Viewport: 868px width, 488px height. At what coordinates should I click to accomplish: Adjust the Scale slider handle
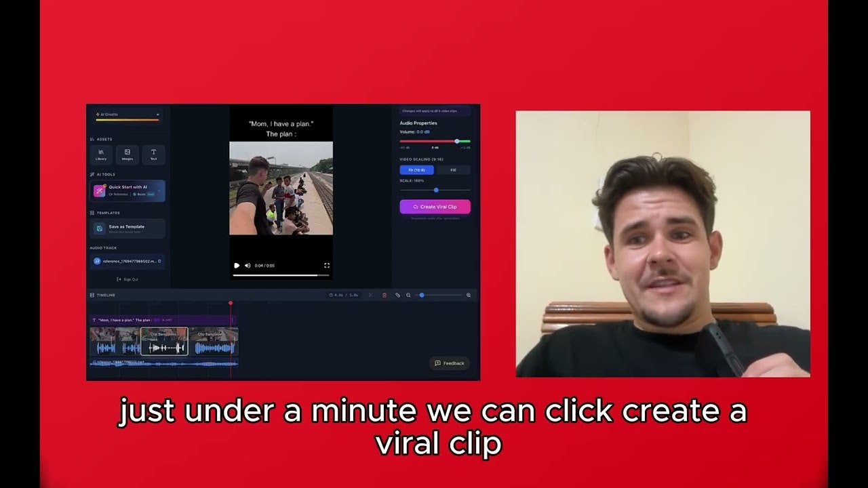point(437,190)
